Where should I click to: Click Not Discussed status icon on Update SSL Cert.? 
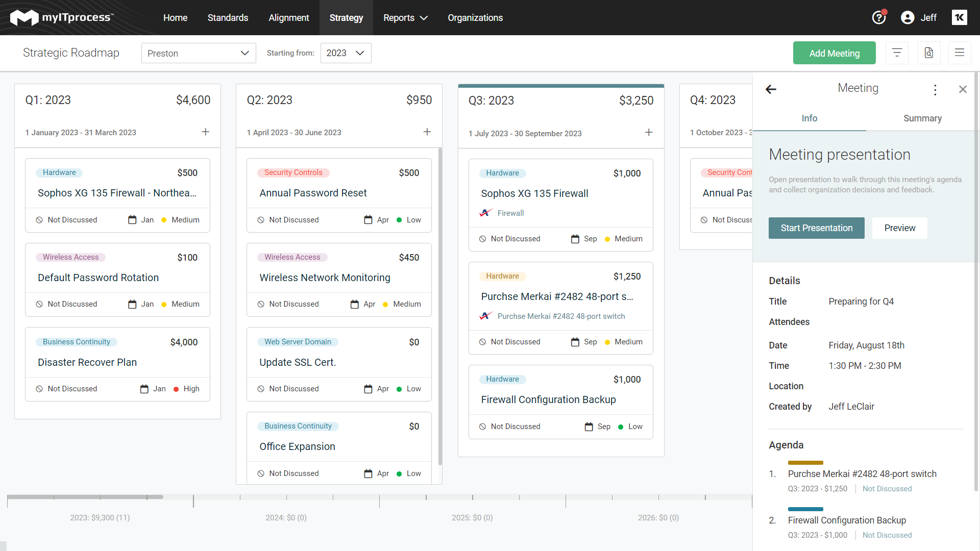point(261,389)
